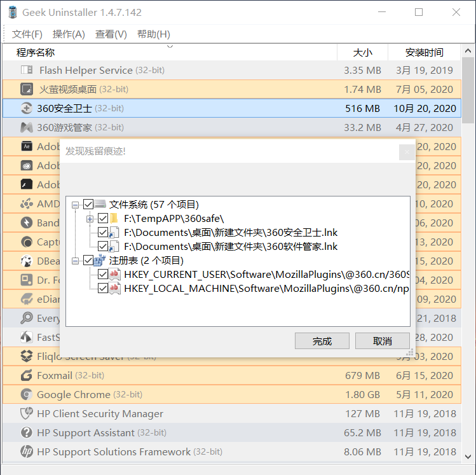Click the HP Support Solutions Framework icon

coord(27,451)
